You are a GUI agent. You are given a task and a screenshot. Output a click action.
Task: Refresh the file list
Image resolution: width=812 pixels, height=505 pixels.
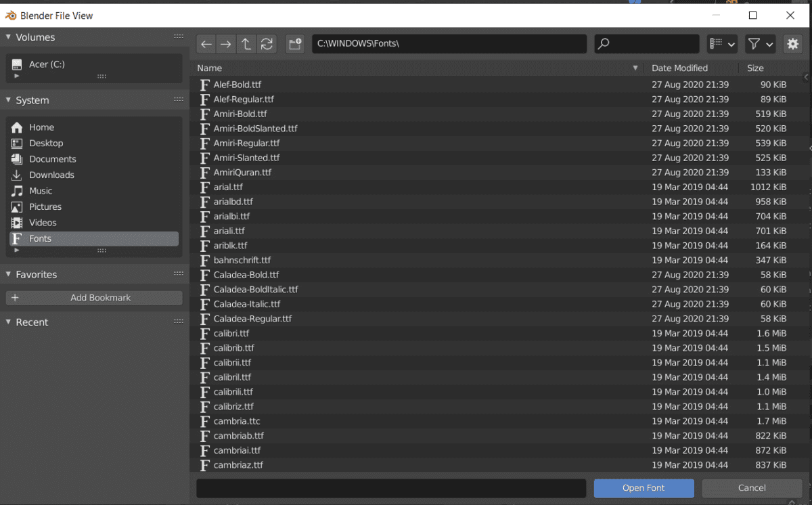[x=267, y=44]
